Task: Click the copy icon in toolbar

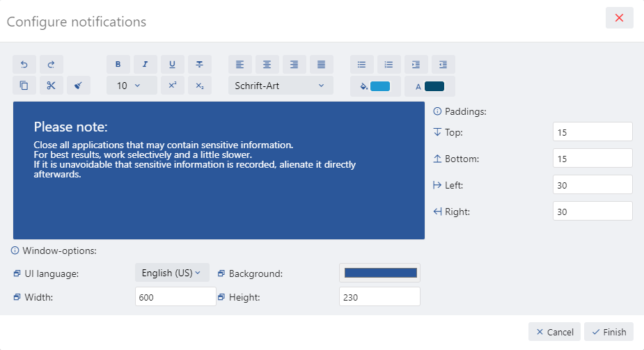Action: 24,86
